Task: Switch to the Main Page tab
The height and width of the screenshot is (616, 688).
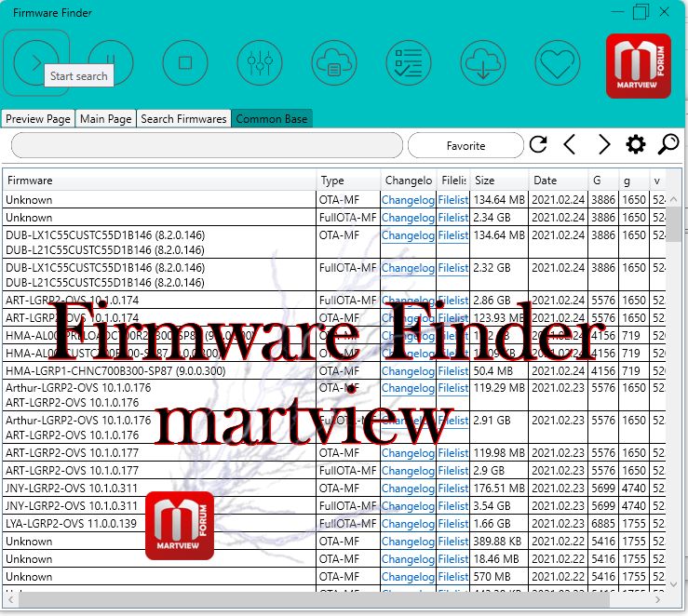Action: click(x=106, y=119)
